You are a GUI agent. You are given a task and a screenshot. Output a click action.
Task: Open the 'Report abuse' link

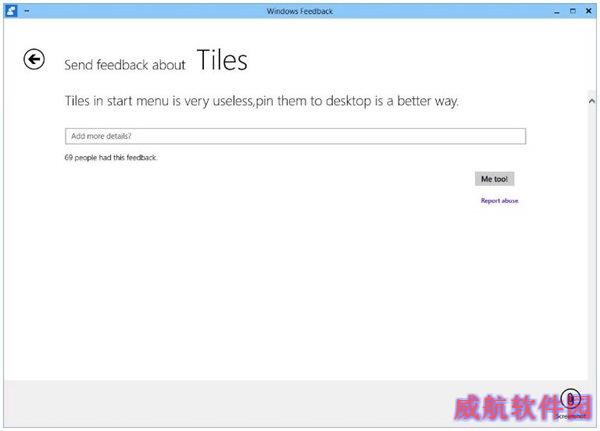click(x=499, y=201)
